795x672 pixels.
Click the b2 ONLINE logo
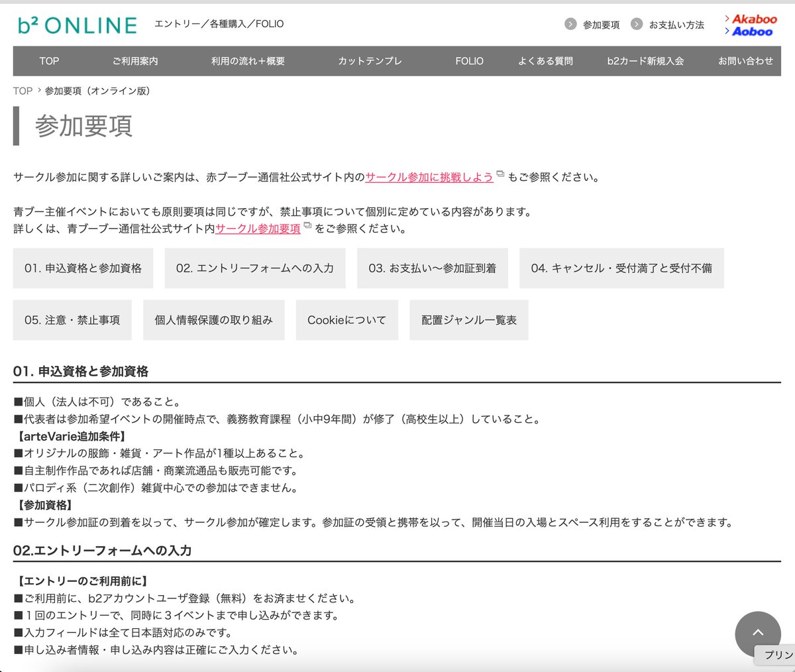[x=78, y=25]
